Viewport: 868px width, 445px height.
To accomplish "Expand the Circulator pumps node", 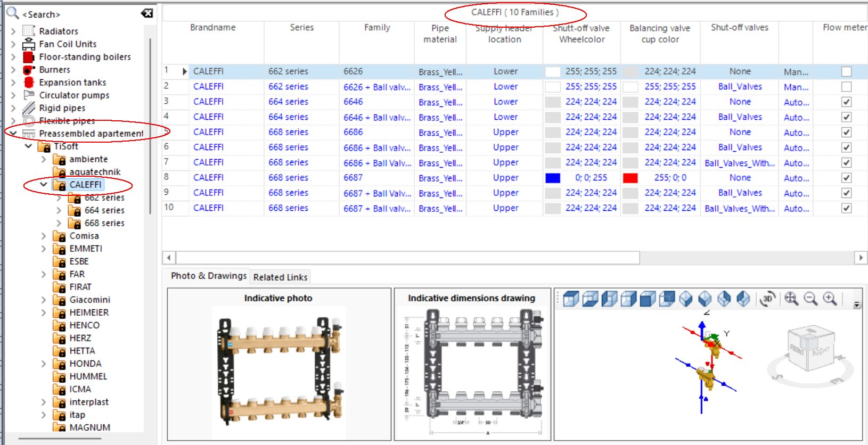I will [x=13, y=95].
